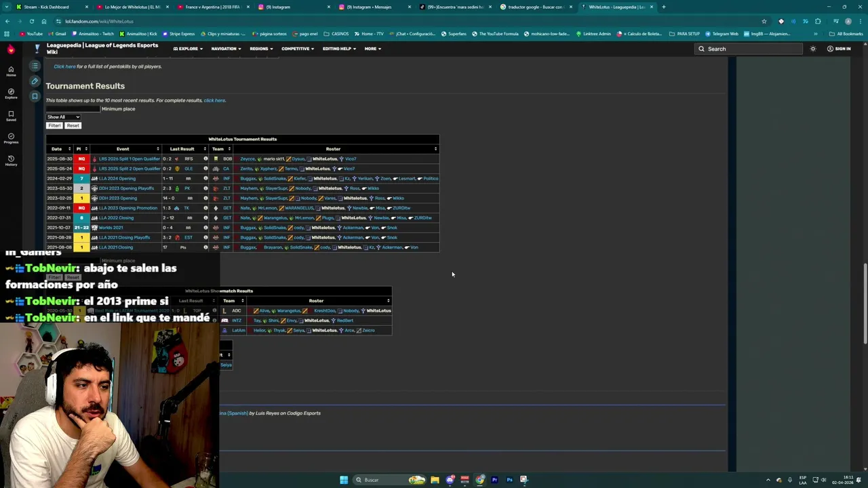Click the wiki Search field
This screenshot has height=488, width=868.
coord(749,49)
